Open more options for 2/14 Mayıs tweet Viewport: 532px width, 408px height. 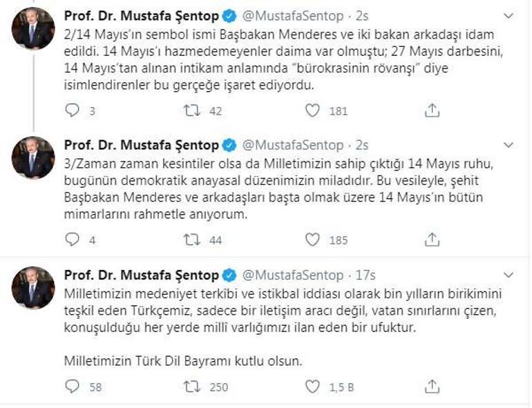tap(510, 15)
